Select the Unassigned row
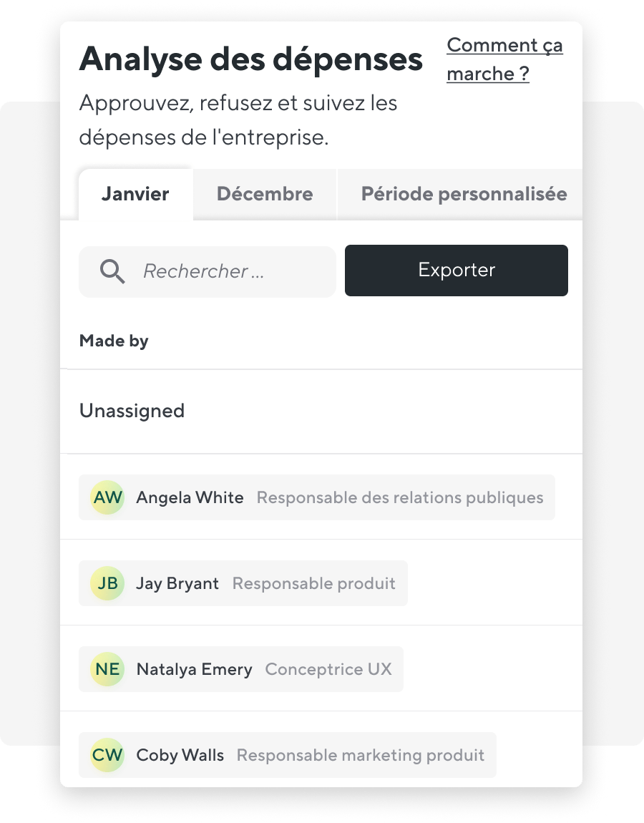 pos(321,411)
